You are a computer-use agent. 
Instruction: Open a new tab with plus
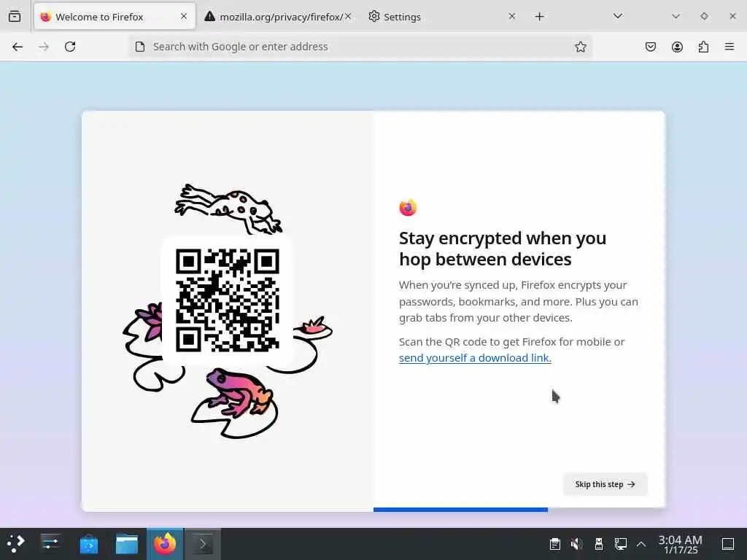pos(539,17)
